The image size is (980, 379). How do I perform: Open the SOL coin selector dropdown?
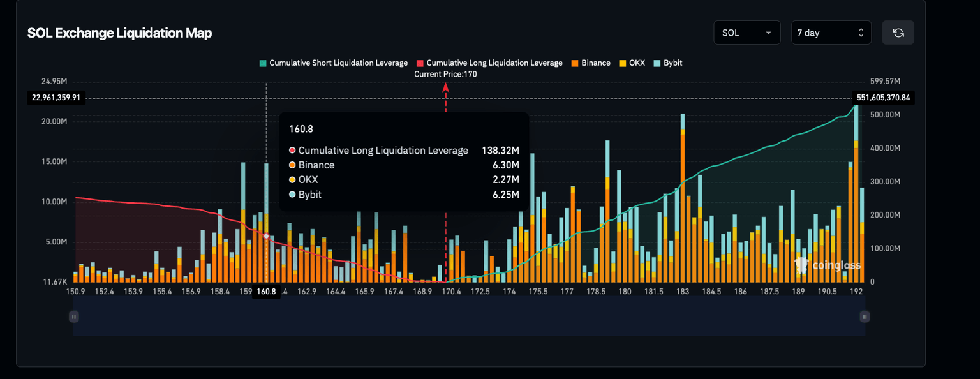(746, 33)
